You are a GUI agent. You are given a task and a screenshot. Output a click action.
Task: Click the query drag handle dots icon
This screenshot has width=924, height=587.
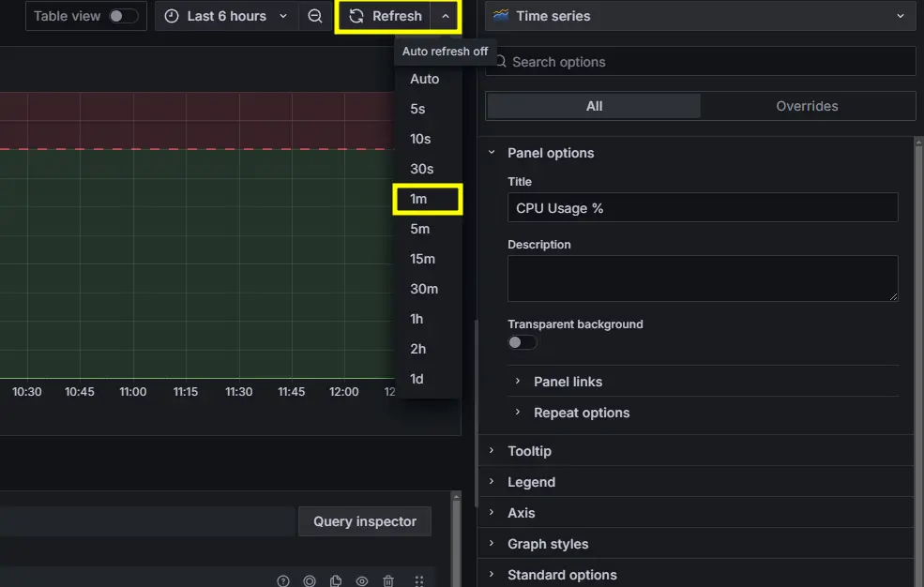[x=419, y=581]
